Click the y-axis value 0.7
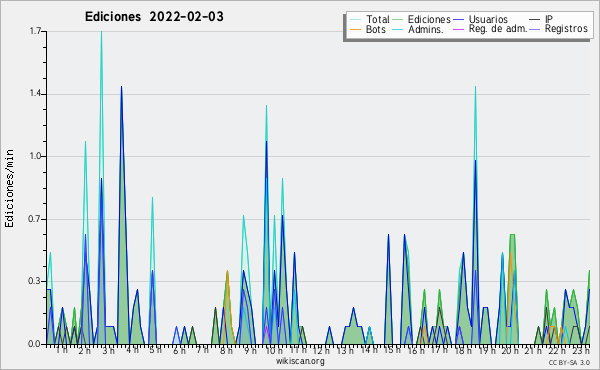600x370 pixels. 35,219
